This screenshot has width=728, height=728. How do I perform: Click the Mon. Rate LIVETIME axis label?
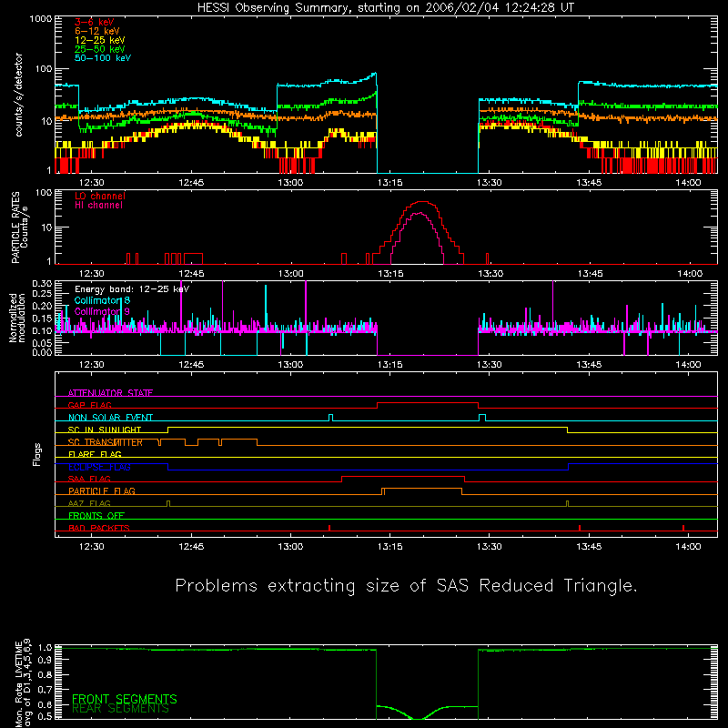(x=24, y=682)
